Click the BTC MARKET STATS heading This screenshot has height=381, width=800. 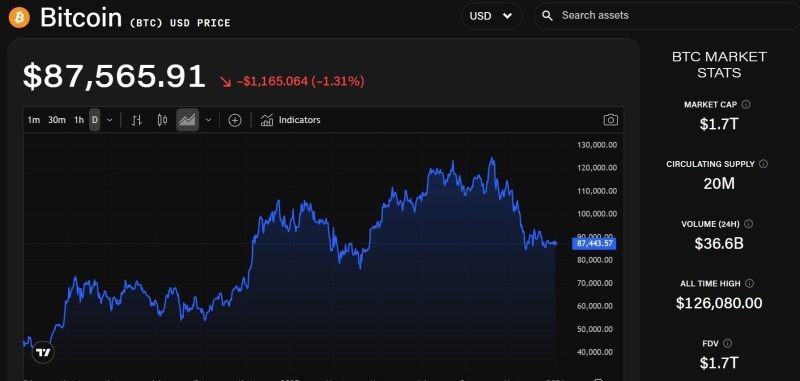(719, 65)
